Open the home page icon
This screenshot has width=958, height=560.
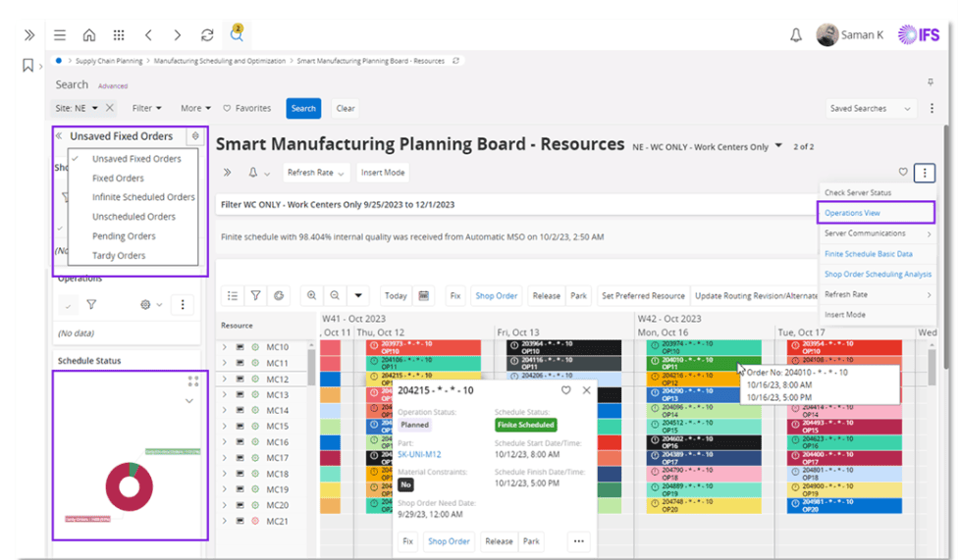coord(88,35)
